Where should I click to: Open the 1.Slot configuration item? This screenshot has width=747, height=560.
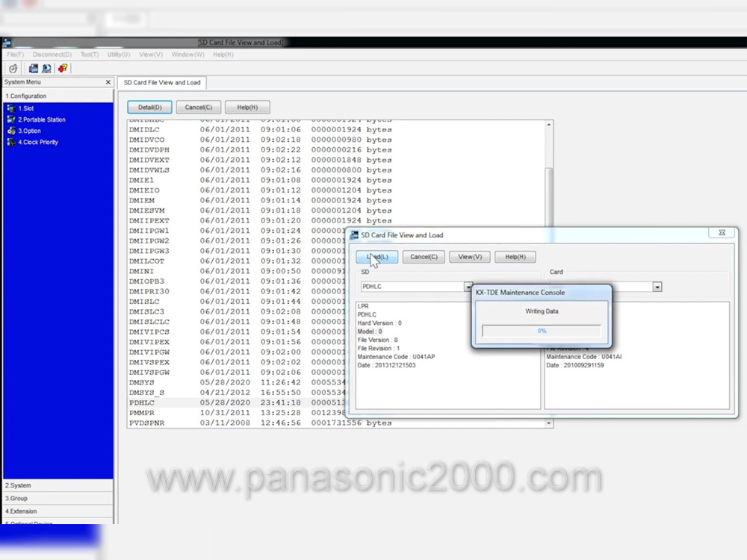tap(25, 108)
